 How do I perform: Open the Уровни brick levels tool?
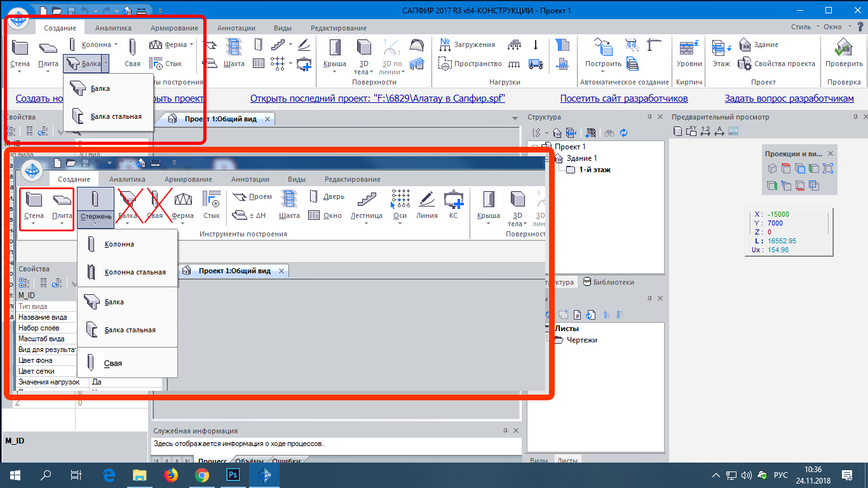pyautogui.click(x=689, y=53)
